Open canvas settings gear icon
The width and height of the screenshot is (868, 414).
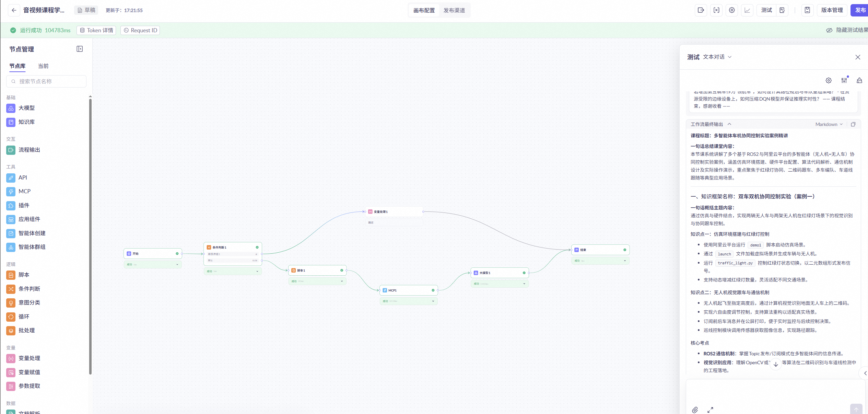[732, 10]
